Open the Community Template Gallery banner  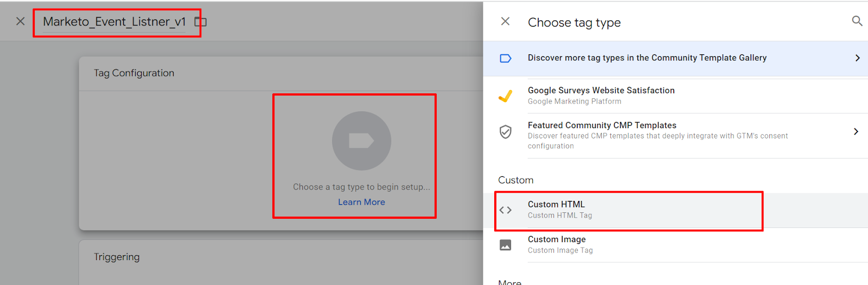(x=675, y=58)
